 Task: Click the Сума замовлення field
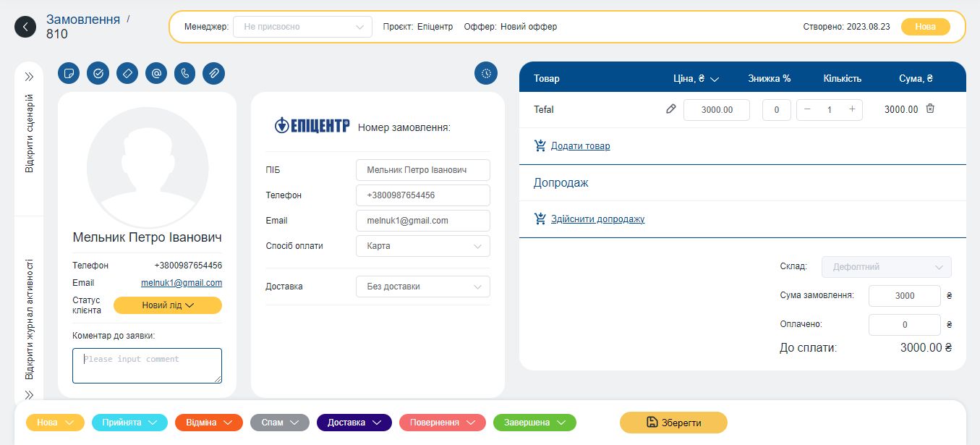click(x=905, y=296)
